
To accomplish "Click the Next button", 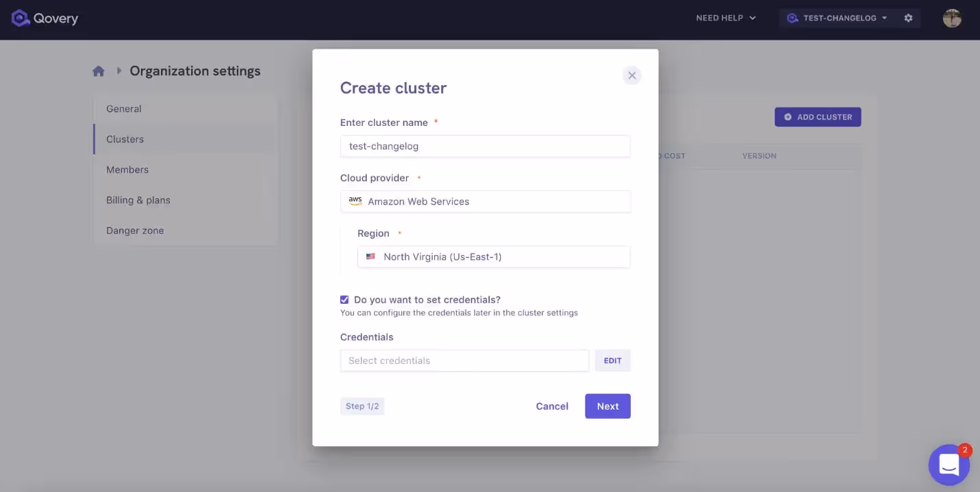I will coord(607,406).
